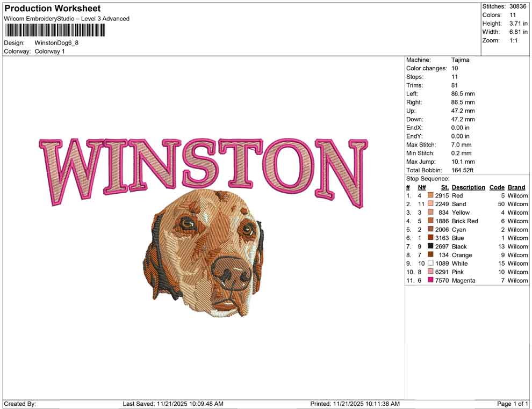Click the Magenta thread swatch
Image resolution: width=532 pixels, height=409 pixels.
pos(430,280)
